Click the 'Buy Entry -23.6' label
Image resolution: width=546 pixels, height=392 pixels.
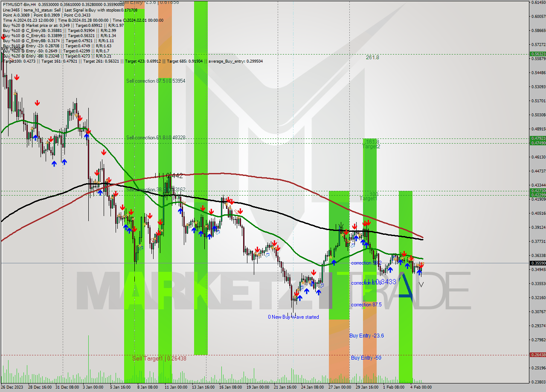(366, 336)
